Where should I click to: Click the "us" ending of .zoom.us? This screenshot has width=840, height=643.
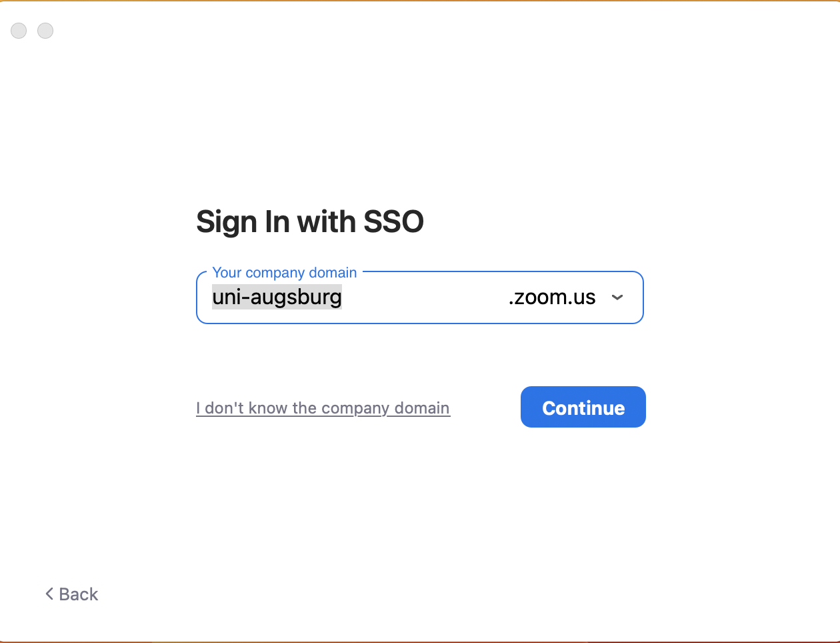[x=585, y=297]
